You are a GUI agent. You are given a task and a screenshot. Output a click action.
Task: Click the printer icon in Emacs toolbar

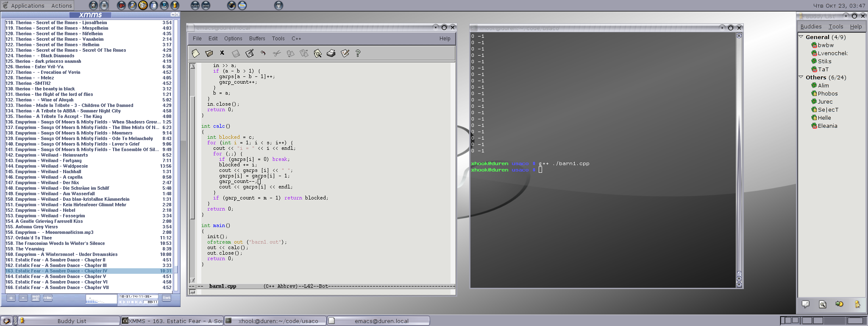coord(331,53)
